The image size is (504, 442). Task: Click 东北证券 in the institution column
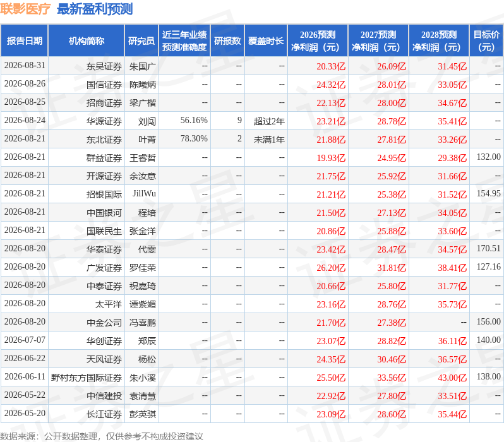coord(104,140)
